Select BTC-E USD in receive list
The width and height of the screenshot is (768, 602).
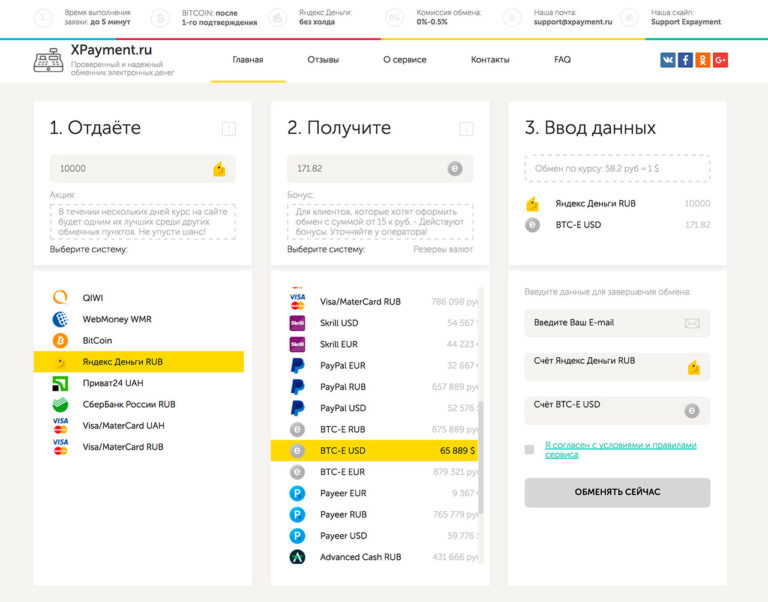pyautogui.click(x=374, y=451)
